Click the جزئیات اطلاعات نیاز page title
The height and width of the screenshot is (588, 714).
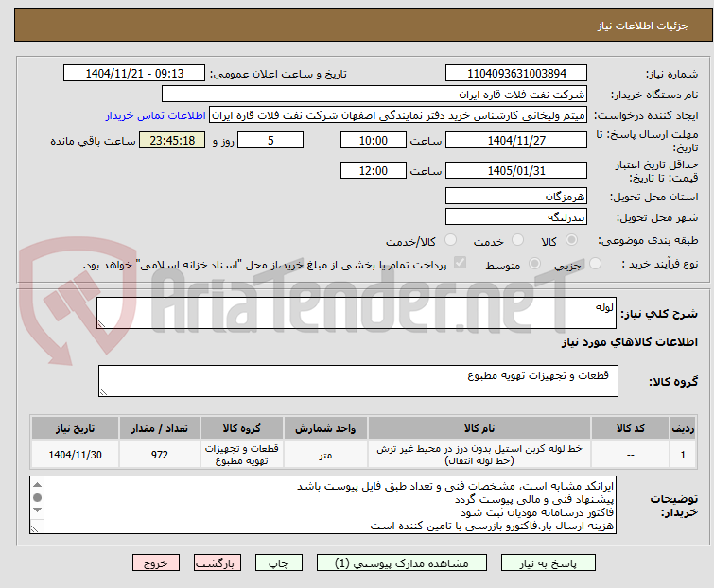[643, 26]
